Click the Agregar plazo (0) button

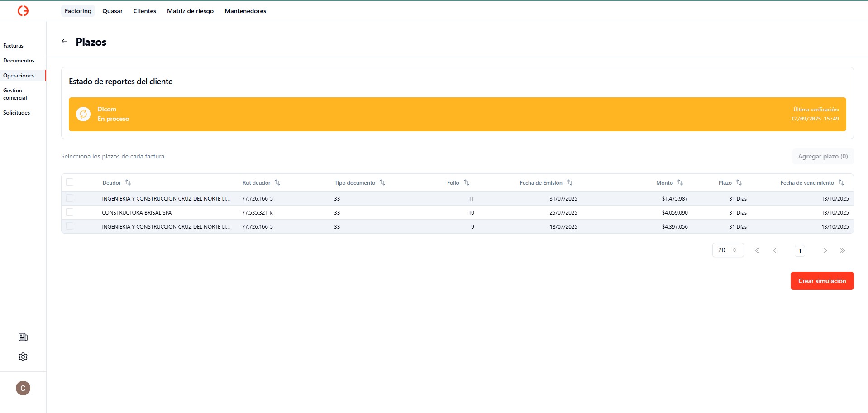823,156
